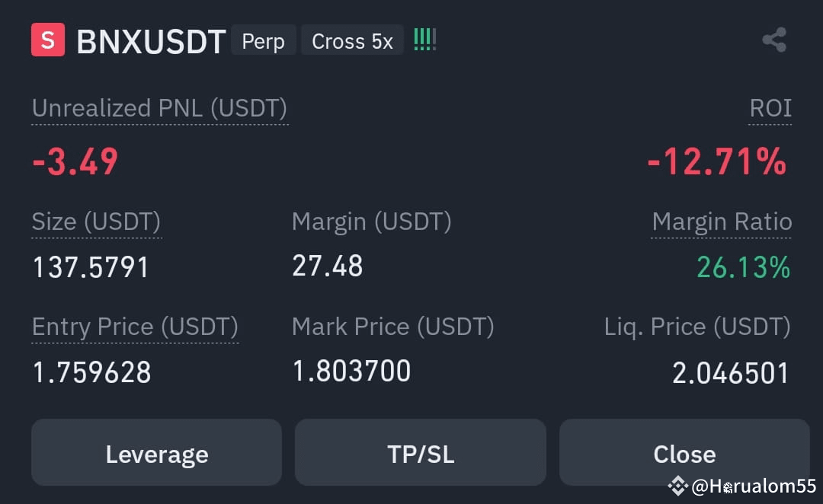Screen dimensions: 823x504
Task: Tap the ROI label tooltip
Action: [770, 108]
